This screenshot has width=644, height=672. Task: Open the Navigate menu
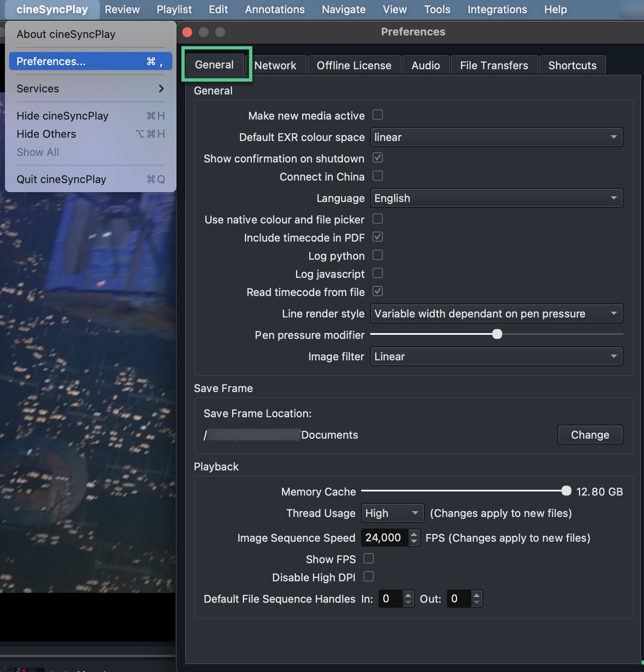(344, 9)
